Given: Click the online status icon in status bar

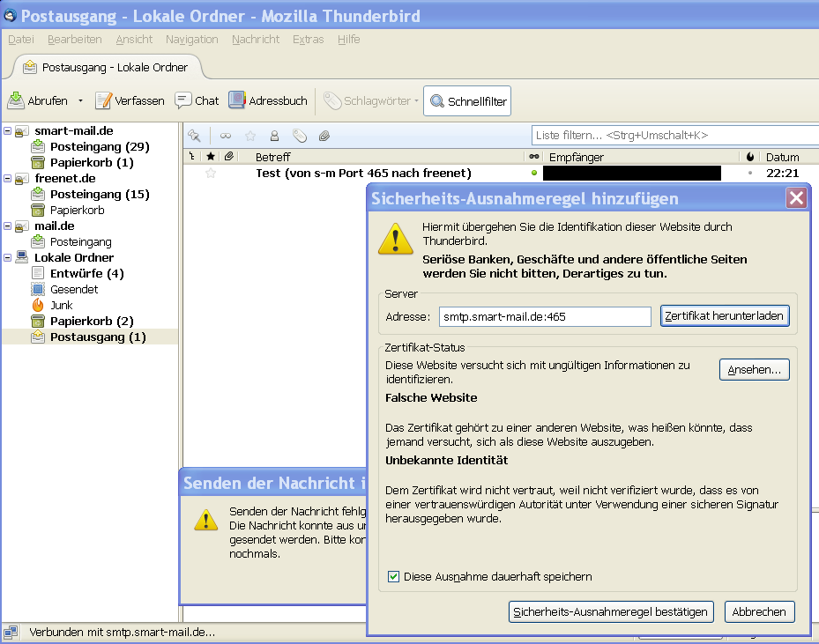Looking at the screenshot, I should (11, 632).
